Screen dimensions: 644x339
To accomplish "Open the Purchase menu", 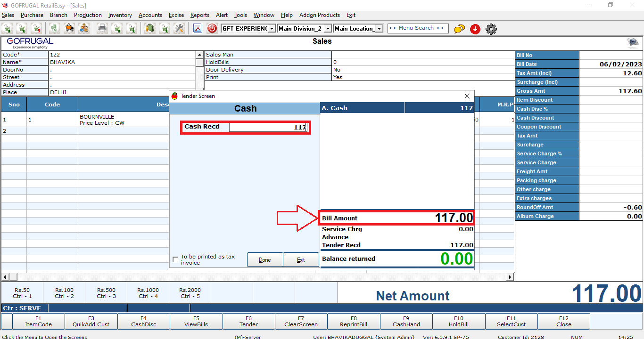I will point(32,15).
